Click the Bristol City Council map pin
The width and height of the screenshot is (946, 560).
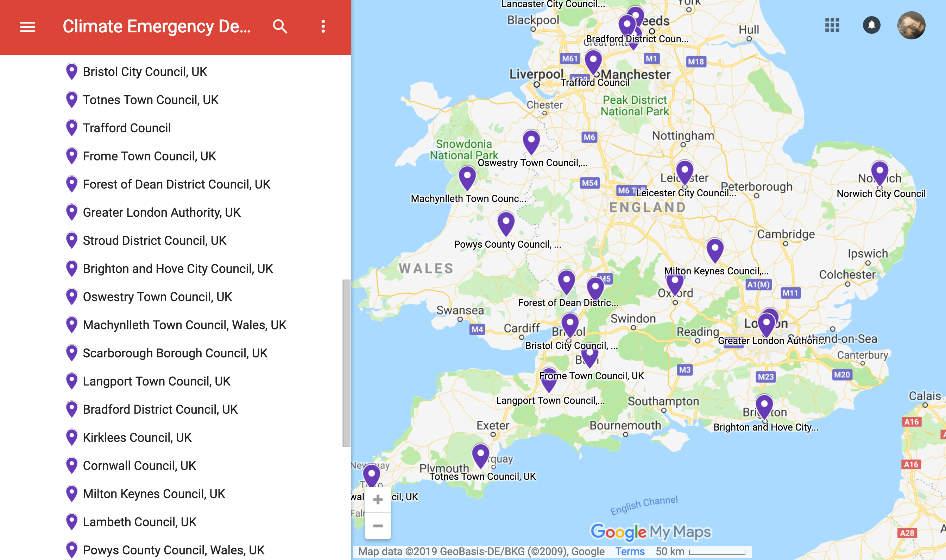click(570, 325)
